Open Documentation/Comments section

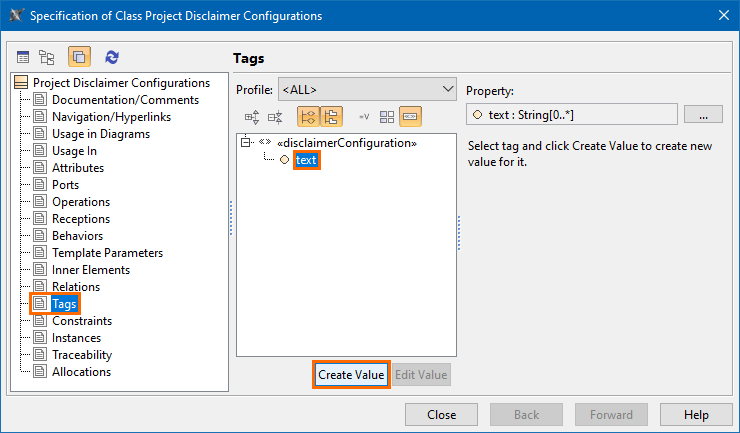pos(125,100)
